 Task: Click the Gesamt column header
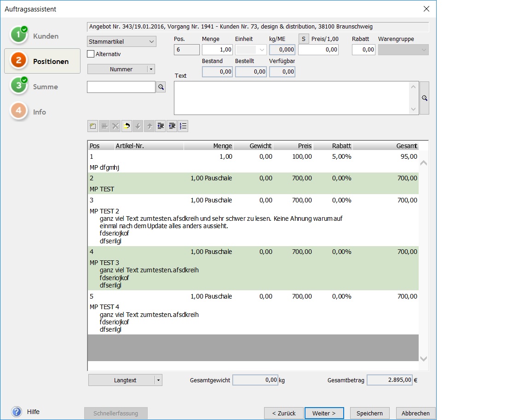point(386,146)
